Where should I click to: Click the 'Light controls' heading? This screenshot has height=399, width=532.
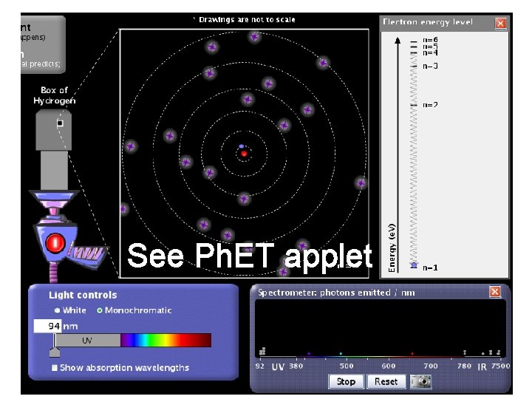pyautogui.click(x=83, y=295)
